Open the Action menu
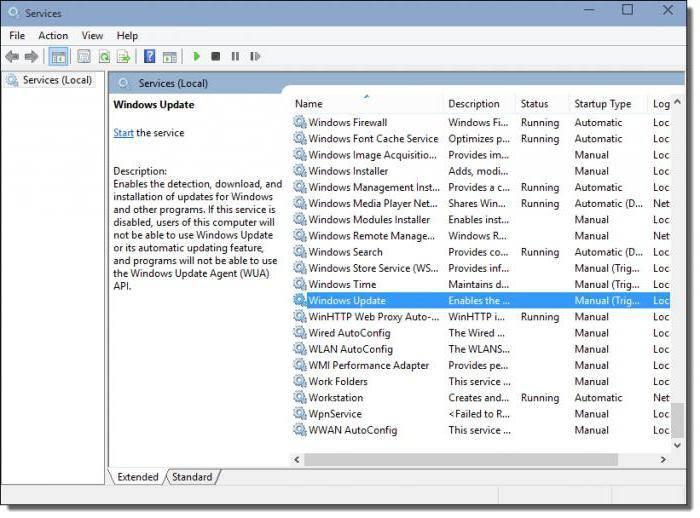Viewport: 700px width, 518px height. point(53,36)
